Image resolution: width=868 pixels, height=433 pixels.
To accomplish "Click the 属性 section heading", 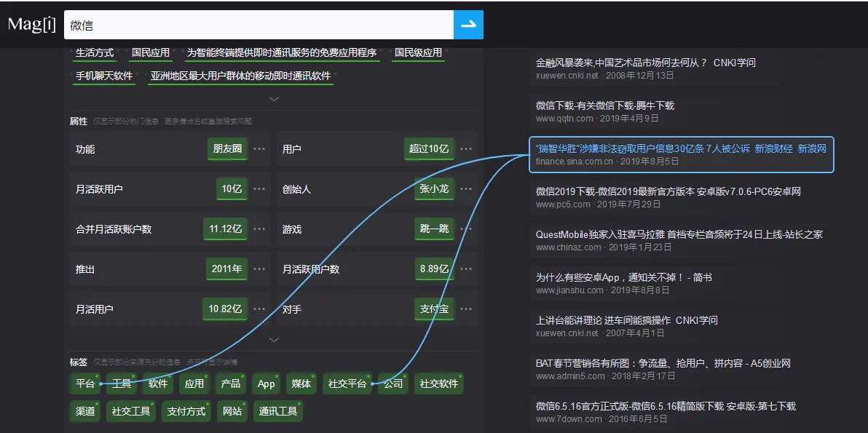I will pos(79,121).
